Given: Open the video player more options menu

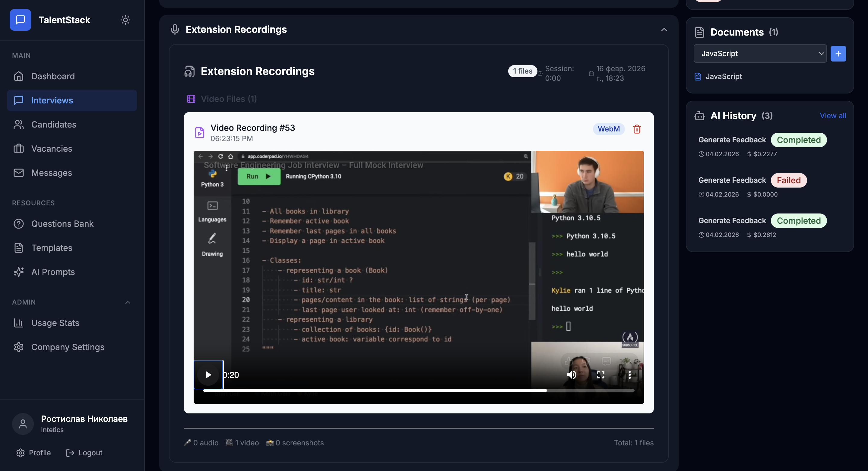Looking at the screenshot, I should click(x=629, y=375).
